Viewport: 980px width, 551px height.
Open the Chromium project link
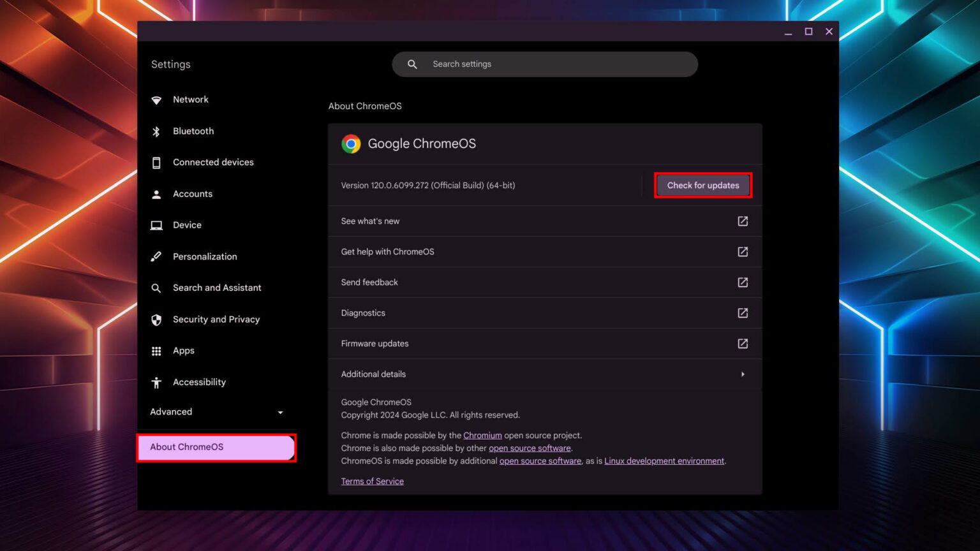(x=482, y=435)
